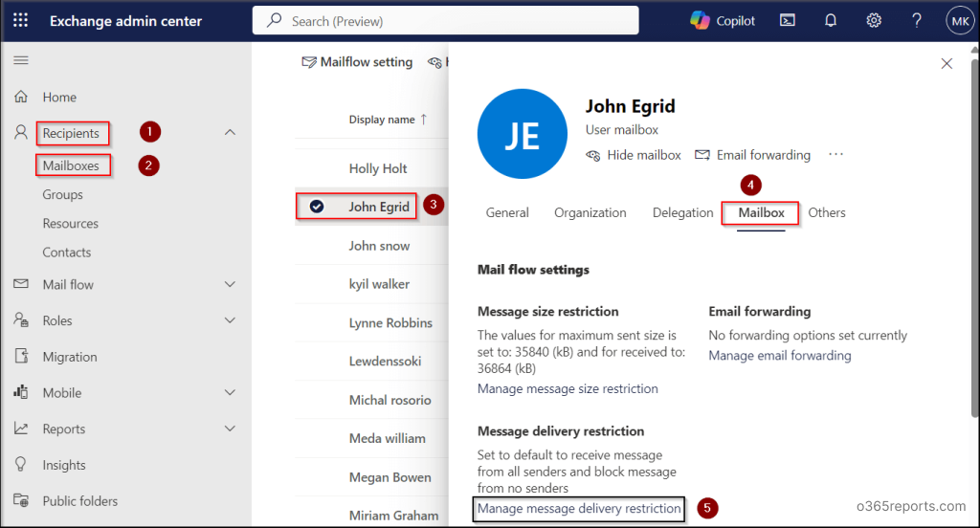Click the Hide mailbox eye icon
The image size is (980, 528).
[592, 155]
